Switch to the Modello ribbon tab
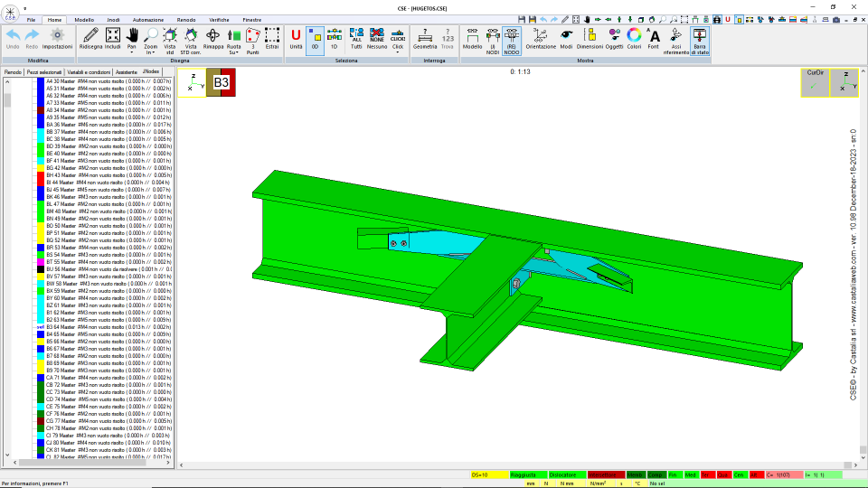This screenshot has height=488, width=868. click(84, 20)
